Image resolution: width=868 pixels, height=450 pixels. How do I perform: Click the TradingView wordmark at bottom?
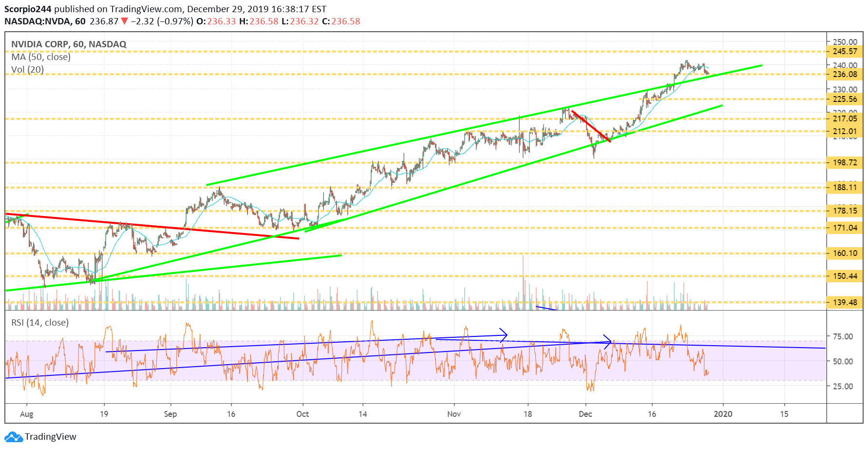pyautogui.click(x=51, y=437)
